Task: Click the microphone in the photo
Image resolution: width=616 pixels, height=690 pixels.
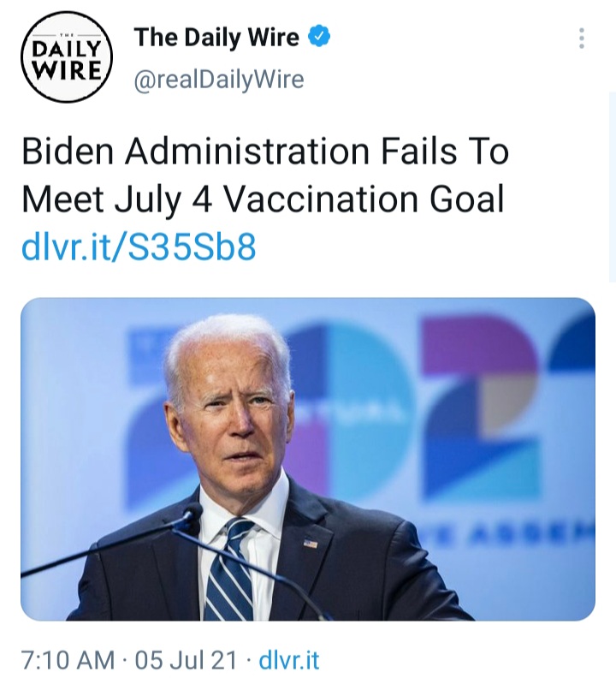Action: pyautogui.click(x=191, y=519)
